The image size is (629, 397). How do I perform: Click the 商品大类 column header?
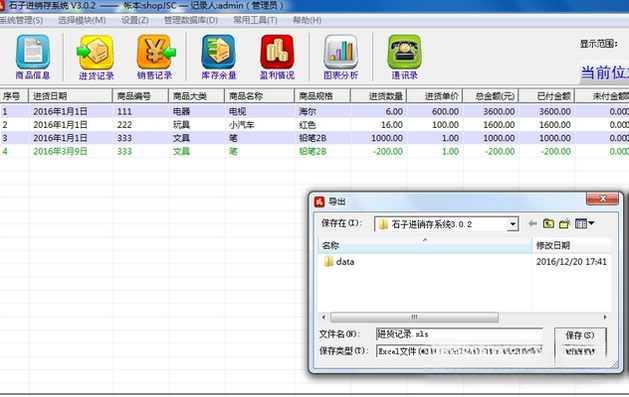[x=197, y=96]
